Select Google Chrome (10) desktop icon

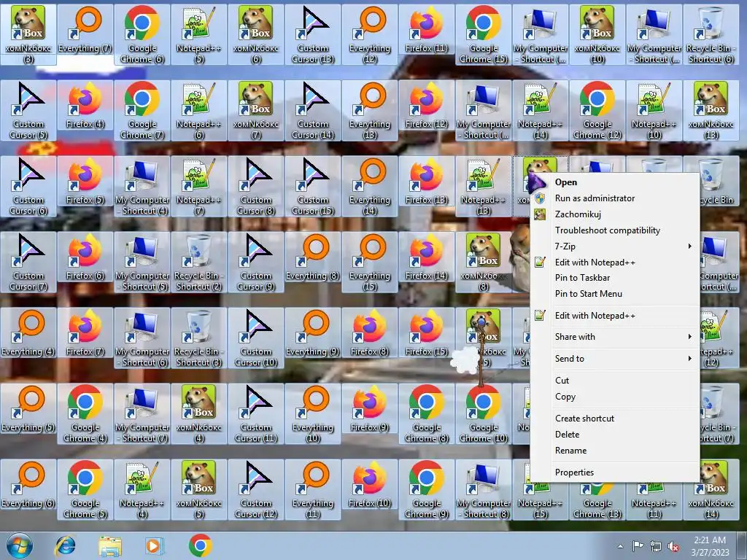click(484, 413)
